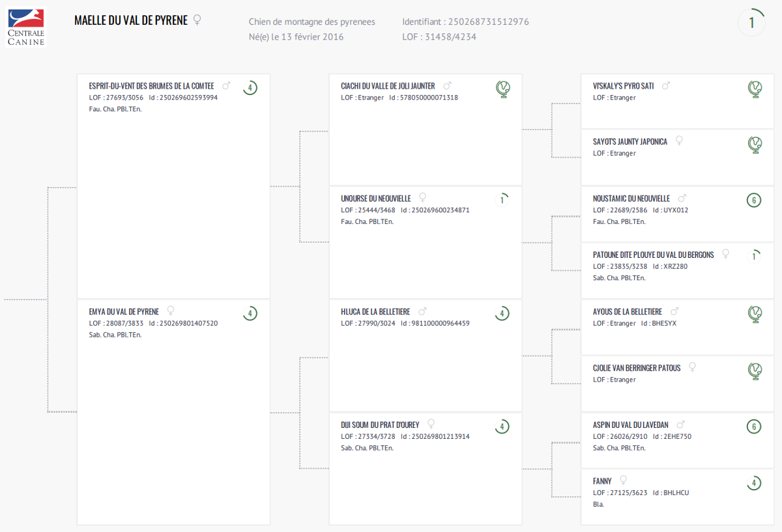Click rating 4 badge on Hluca de la Belletiere

pos(502,314)
